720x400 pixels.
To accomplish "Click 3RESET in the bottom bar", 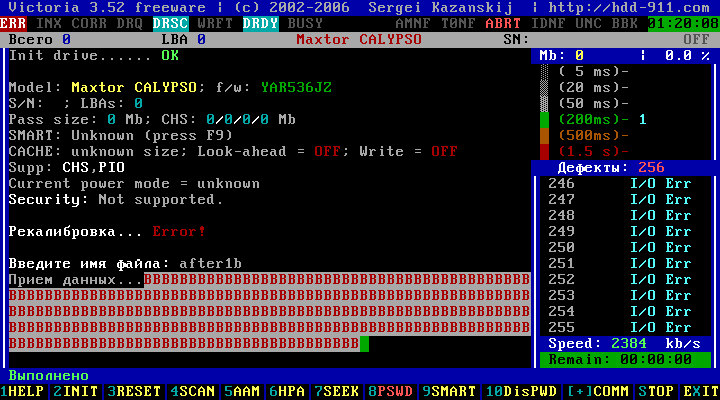I will 135,391.
